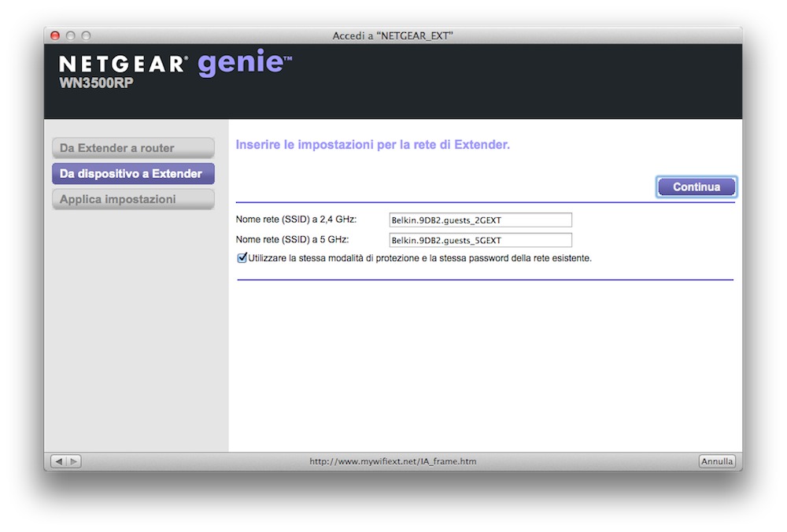The image size is (787, 532).
Task: Click the Continua button
Action: tap(696, 187)
